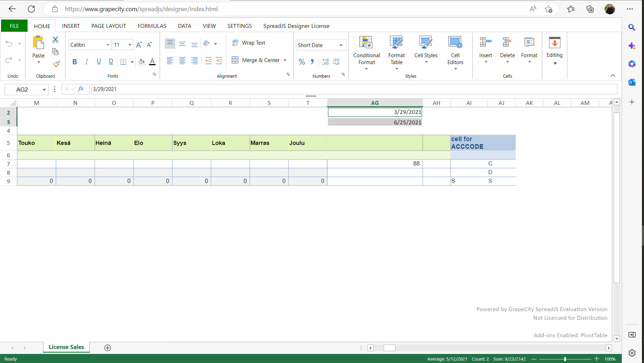Open the font size dropdown showing 11
The image size is (644, 363).
coord(129,45)
